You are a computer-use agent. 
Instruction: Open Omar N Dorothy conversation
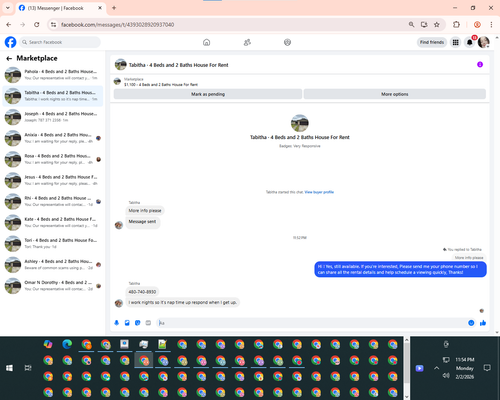(53, 286)
